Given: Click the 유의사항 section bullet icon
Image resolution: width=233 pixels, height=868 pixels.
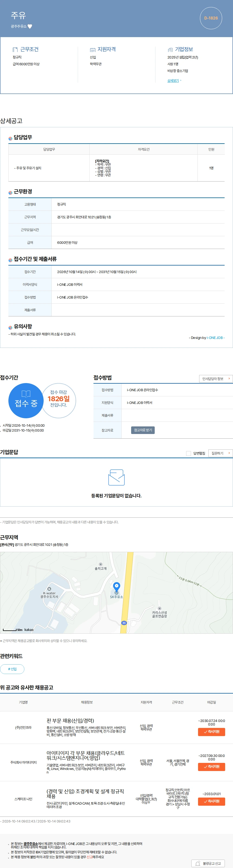Looking at the screenshot, I should (x=11, y=327).
